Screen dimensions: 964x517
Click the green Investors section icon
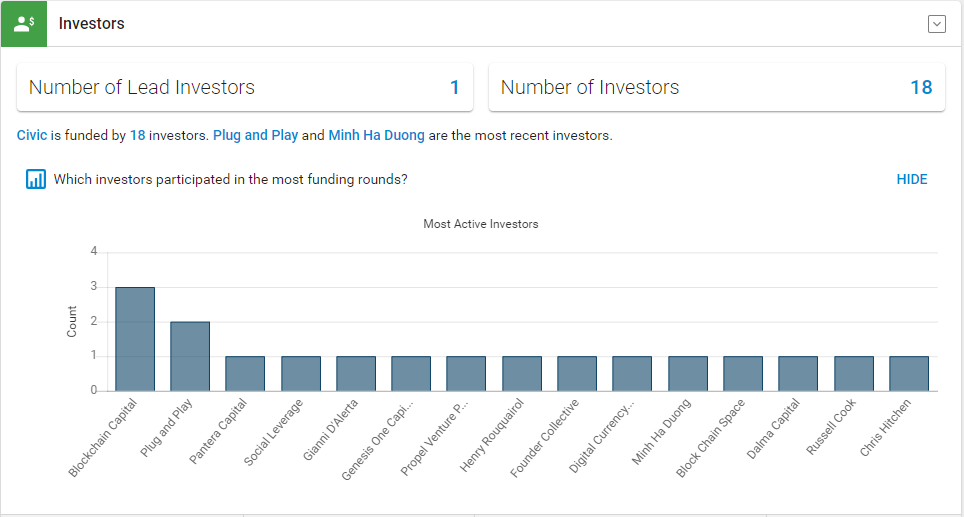click(x=24, y=23)
